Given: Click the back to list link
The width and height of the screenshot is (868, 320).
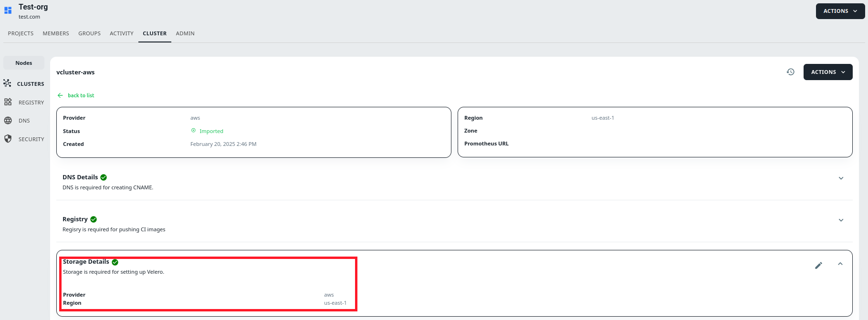Looking at the screenshot, I should pos(81,95).
